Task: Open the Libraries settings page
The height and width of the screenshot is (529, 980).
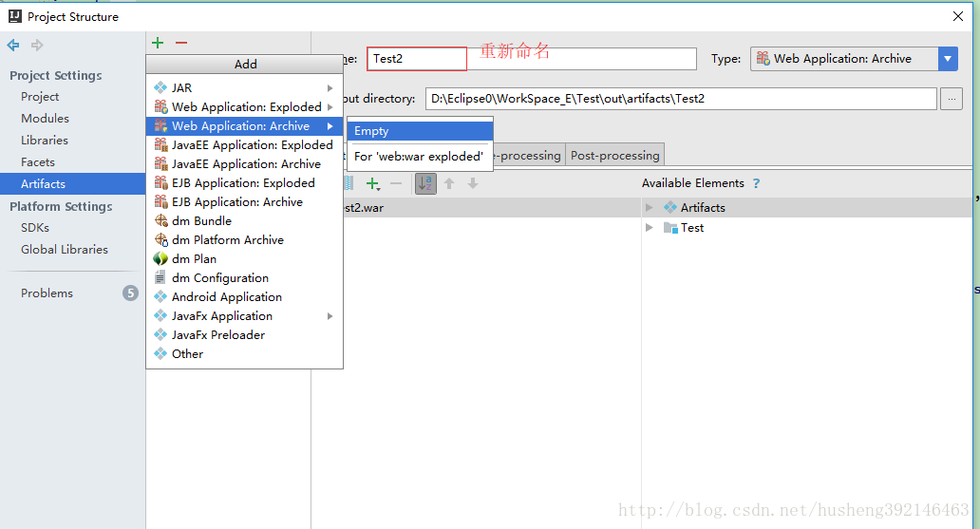Action: [x=45, y=140]
